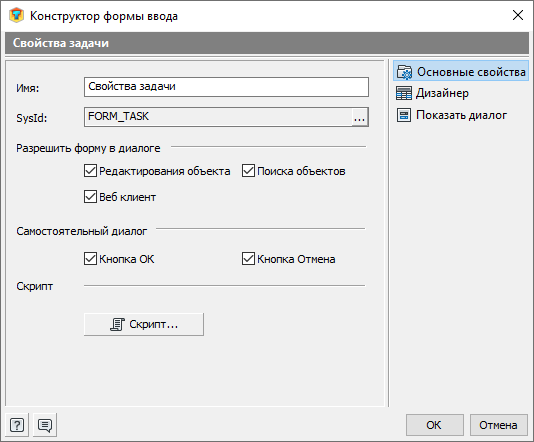This screenshot has width=534, height=442.
Task: Toggle the Поиска объектов checkbox
Action: pyautogui.click(x=248, y=171)
